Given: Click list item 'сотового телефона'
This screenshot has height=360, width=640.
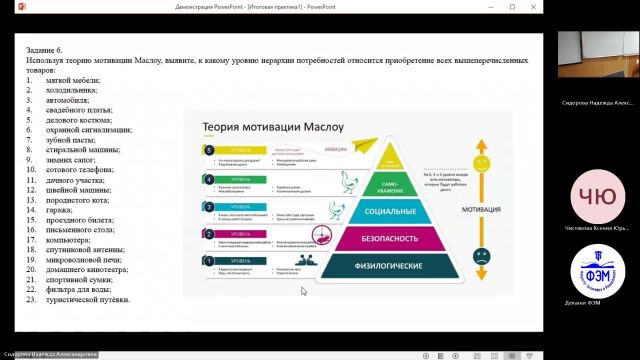Looking at the screenshot, I should (80, 169).
